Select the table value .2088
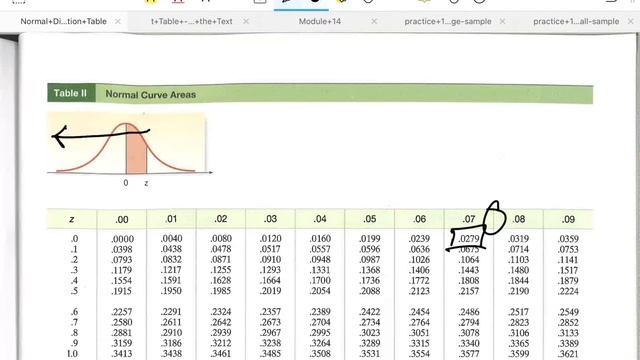The width and height of the screenshot is (640, 360). point(370,291)
